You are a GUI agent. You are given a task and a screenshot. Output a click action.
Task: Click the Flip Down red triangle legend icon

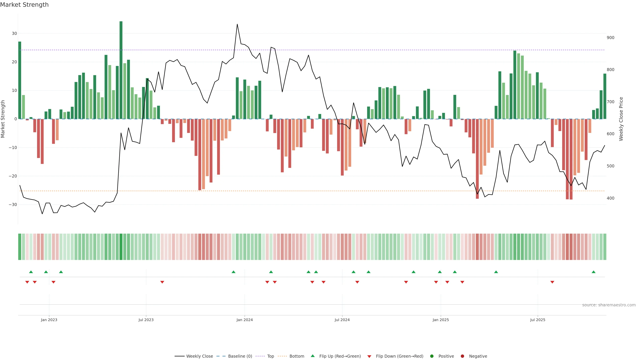(x=369, y=356)
